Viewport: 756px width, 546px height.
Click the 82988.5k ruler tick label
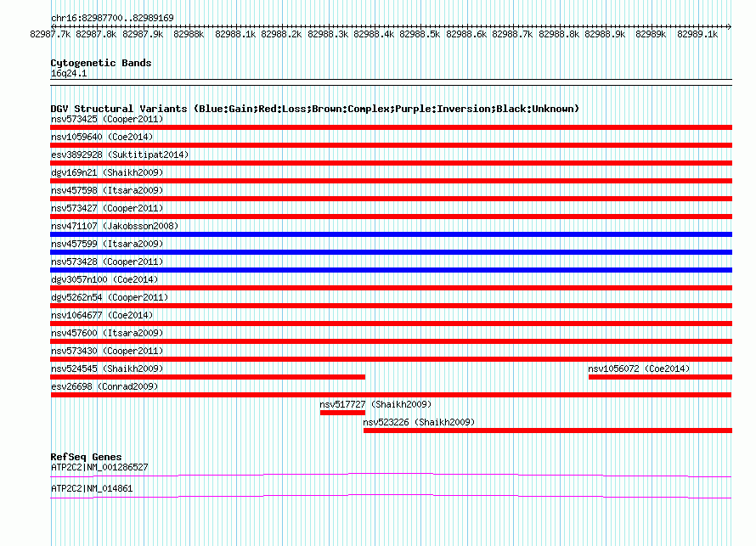[420, 34]
